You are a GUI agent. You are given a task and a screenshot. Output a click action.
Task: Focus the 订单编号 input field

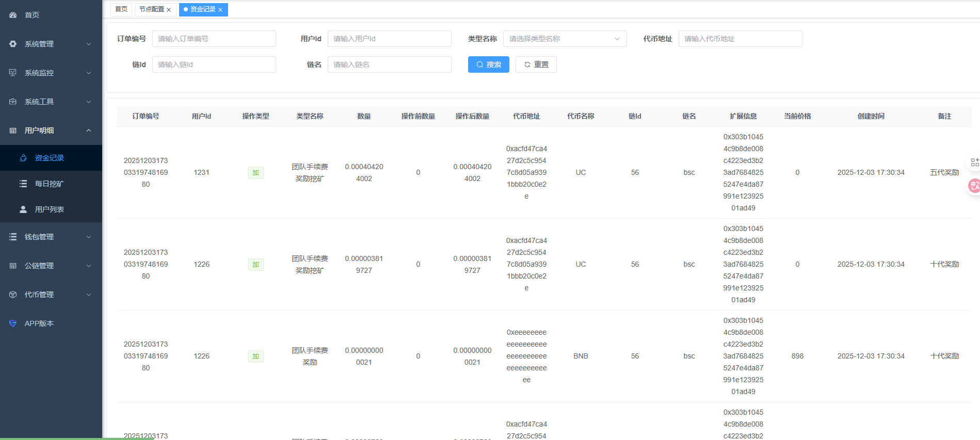214,39
